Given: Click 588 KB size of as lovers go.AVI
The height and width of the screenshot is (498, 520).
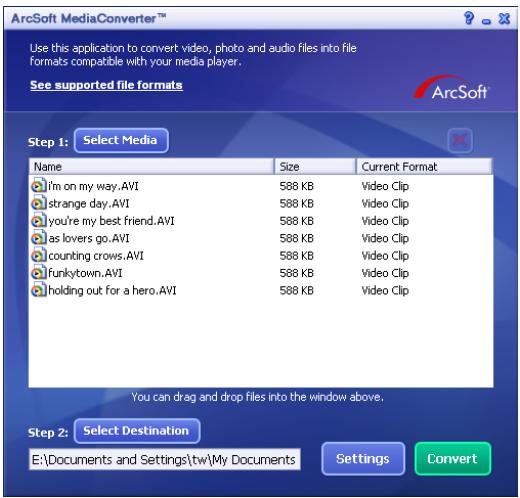Looking at the screenshot, I should pyautogui.click(x=296, y=238).
